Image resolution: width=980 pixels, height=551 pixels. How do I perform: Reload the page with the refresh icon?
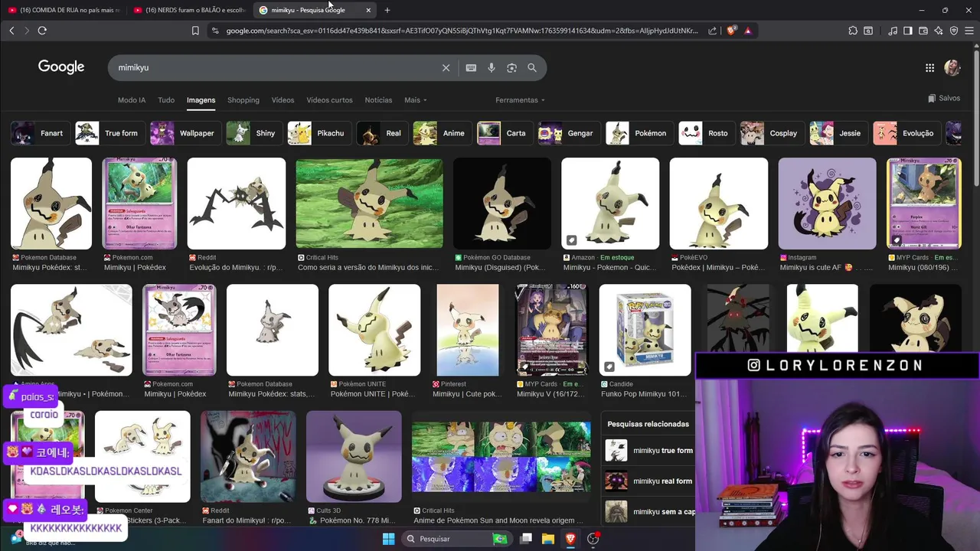(42, 31)
